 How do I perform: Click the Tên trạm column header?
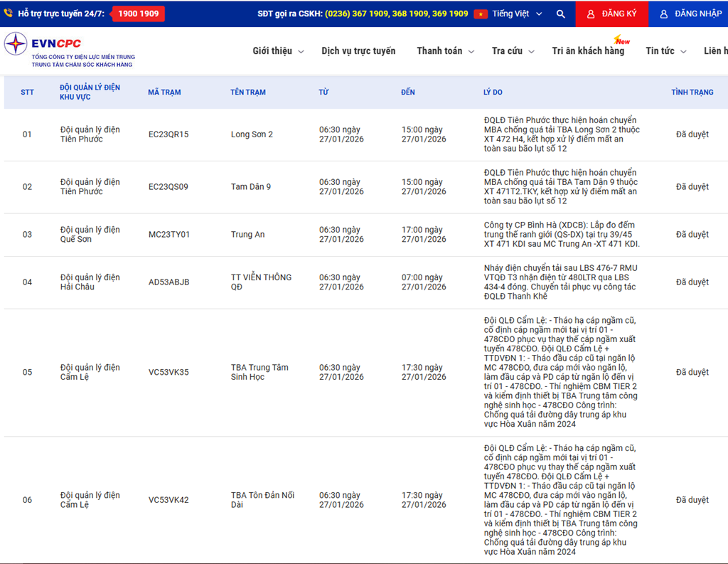pos(247,92)
